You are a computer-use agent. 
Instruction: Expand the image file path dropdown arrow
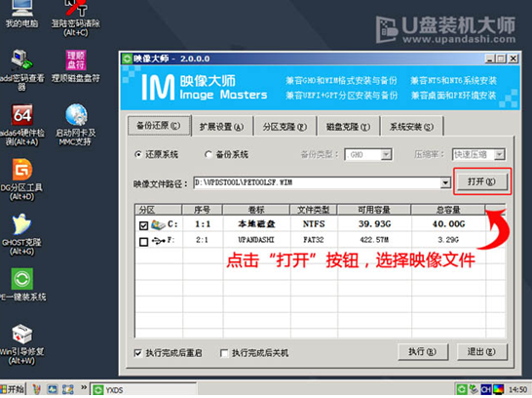(445, 183)
